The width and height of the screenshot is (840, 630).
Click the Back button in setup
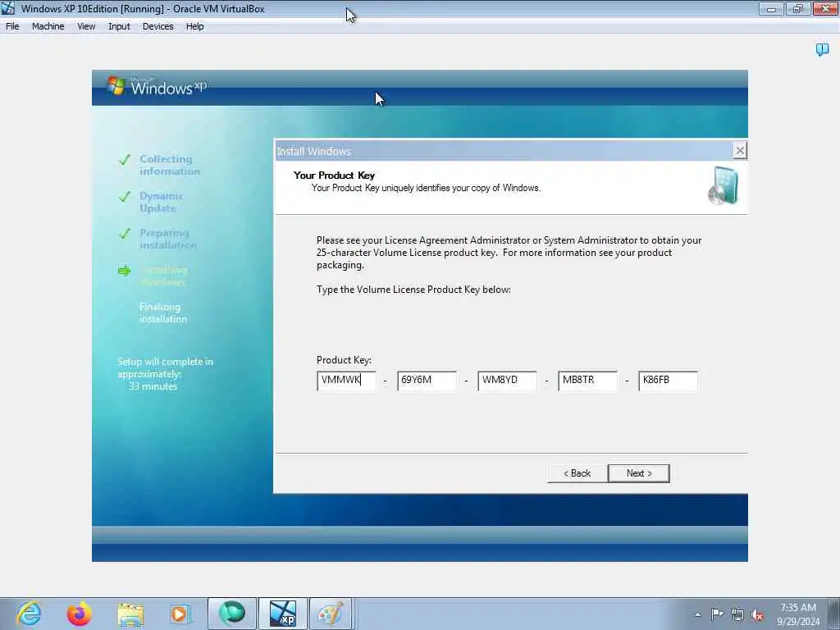pyautogui.click(x=577, y=473)
